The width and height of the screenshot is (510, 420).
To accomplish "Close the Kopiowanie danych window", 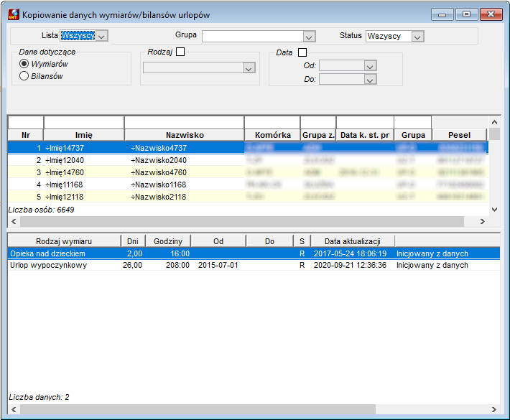I will [x=491, y=14].
